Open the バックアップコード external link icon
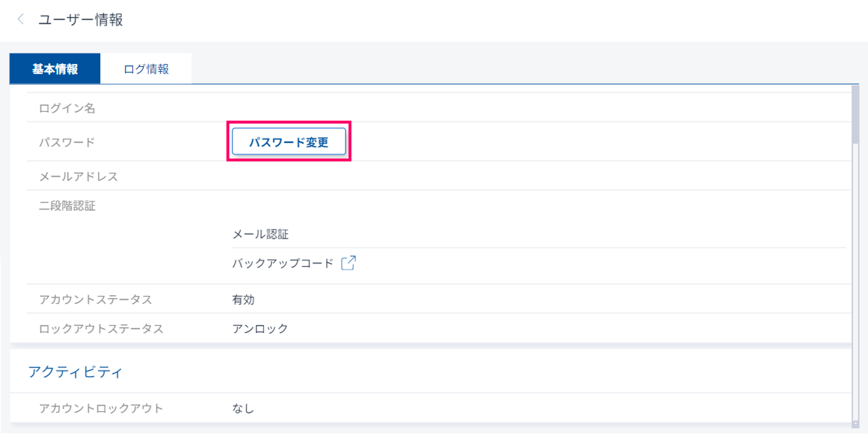The height and width of the screenshot is (434, 868). (x=348, y=263)
